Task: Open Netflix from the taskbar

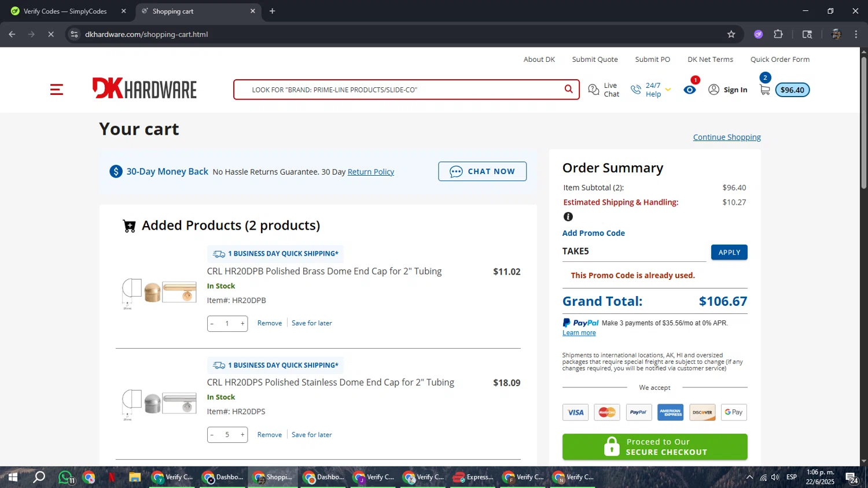Action: pyautogui.click(x=112, y=477)
